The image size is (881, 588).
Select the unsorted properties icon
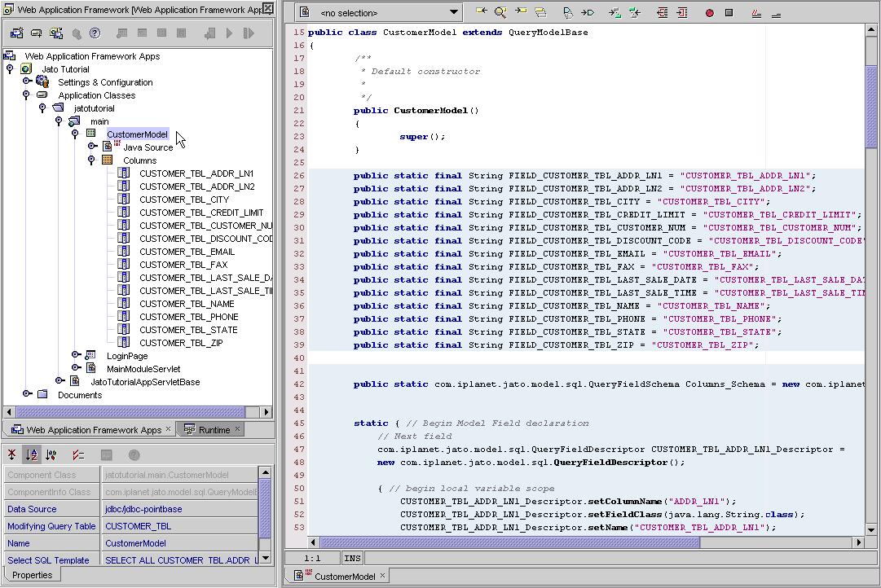tap(13, 454)
